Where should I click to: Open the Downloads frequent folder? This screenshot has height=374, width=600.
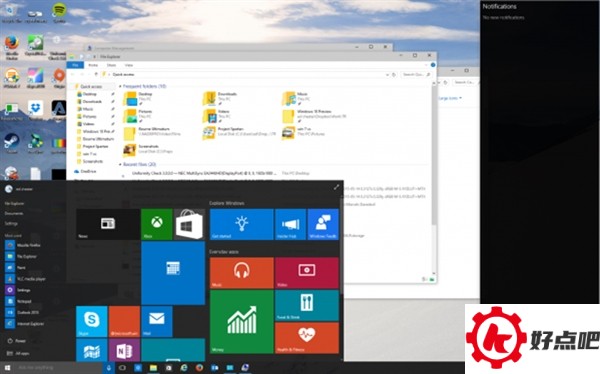220,98
